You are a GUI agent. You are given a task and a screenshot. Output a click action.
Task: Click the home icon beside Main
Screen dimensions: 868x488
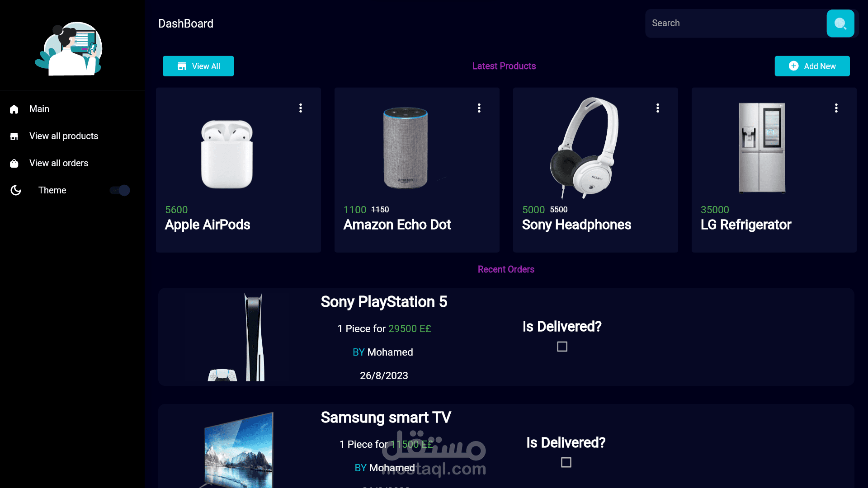(14, 109)
